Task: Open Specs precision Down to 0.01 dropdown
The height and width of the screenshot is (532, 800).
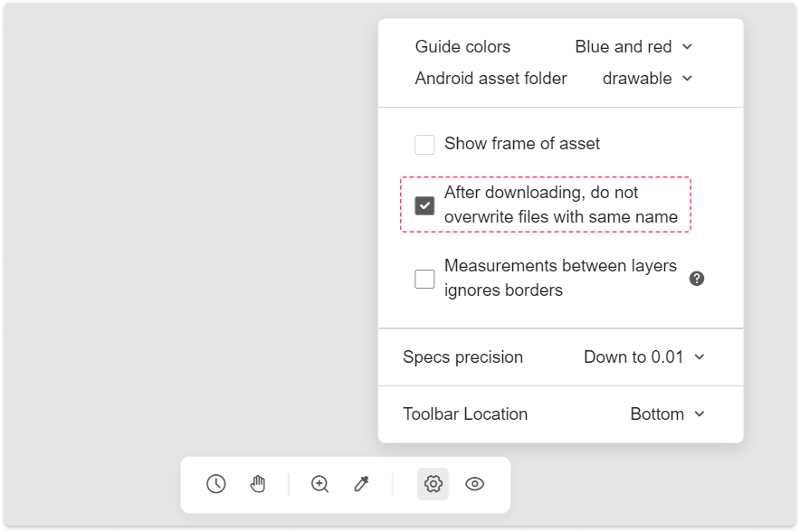Action: pyautogui.click(x=644, y=357)
